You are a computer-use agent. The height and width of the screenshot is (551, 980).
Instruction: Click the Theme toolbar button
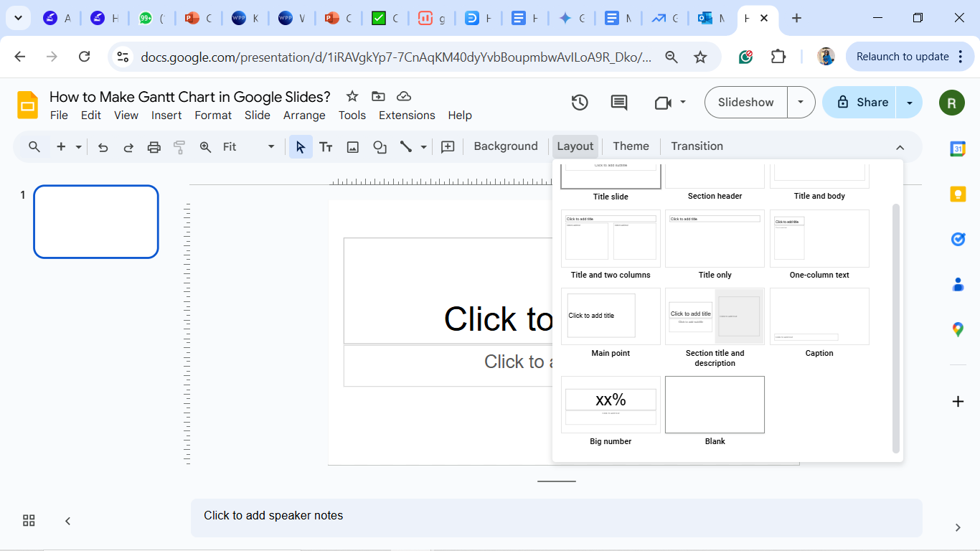coord(631,146)
